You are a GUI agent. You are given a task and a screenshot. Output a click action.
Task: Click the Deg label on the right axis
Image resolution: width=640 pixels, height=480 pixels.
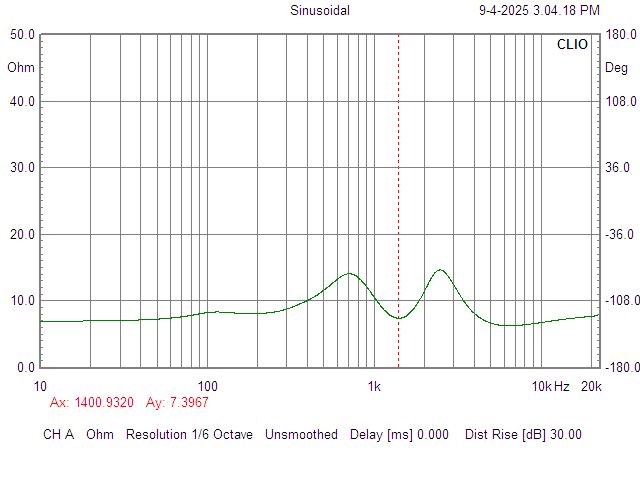(x=617, y=68)
